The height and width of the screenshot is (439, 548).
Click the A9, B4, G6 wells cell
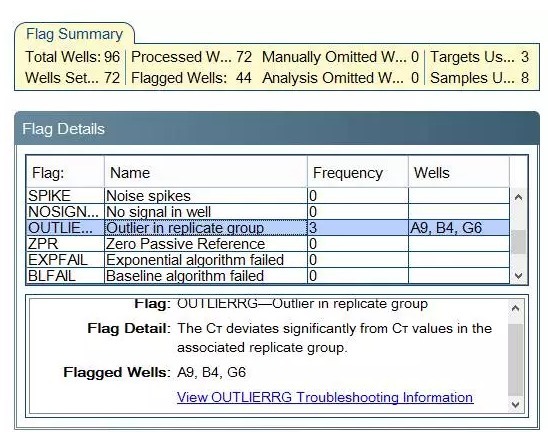[x=459, y=228]
